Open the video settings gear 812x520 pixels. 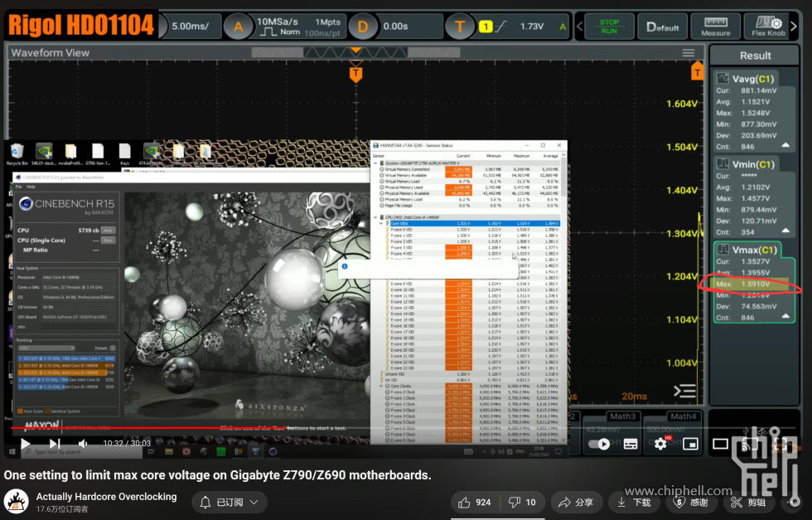(660, 444)
